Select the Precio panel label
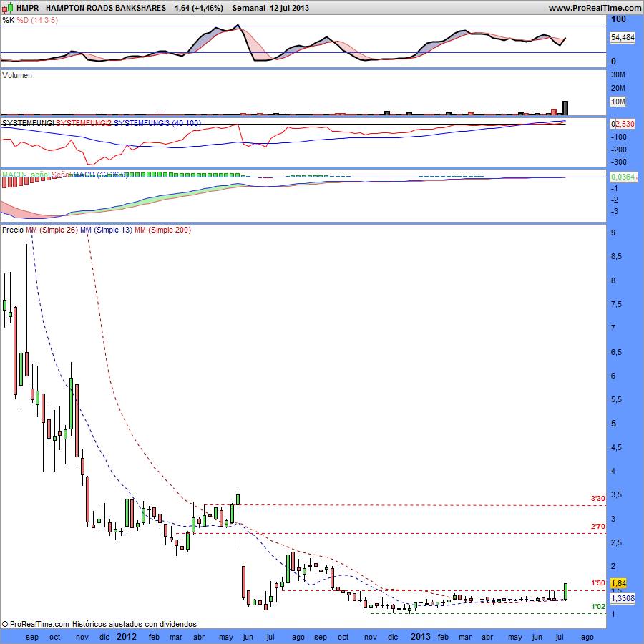Screen dimensions: 644x644 (13, 230)
